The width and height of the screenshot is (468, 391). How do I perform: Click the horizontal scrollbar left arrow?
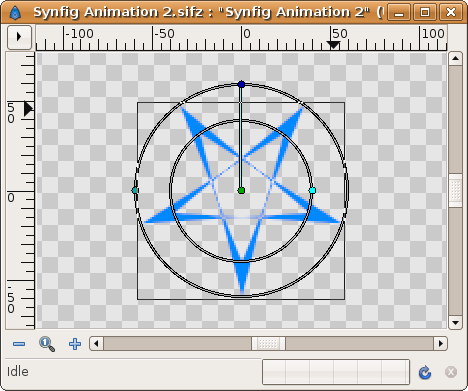pos(96,343)
